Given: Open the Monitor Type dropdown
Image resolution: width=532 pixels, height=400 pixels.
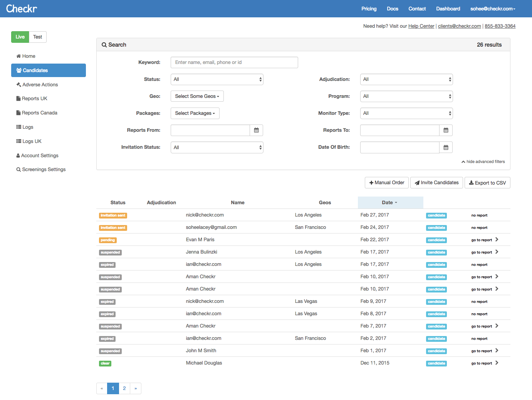Looking at the screenshot, I should (x=406, y=113).
